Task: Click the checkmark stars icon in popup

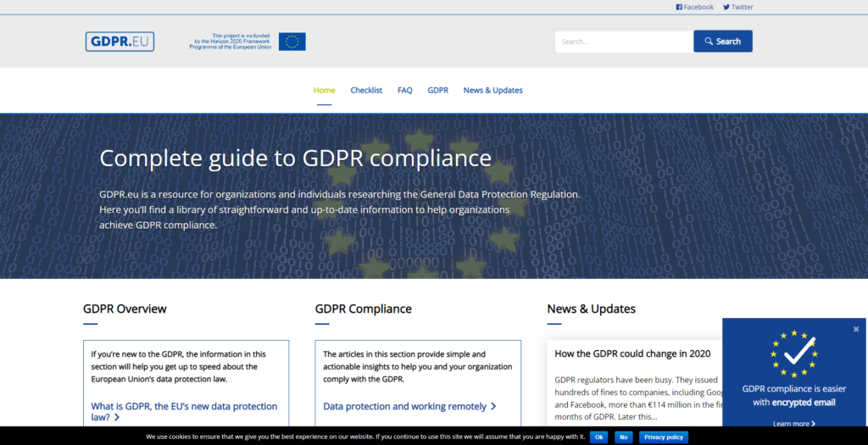Action: tap(794, 353)
